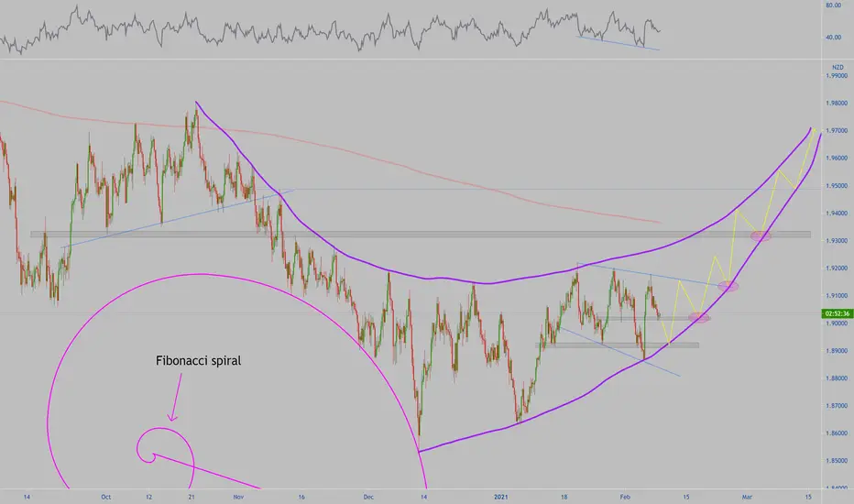854x504 pixels.
Task: Select the 1.9800 price axis label
Action: [837, 103]
